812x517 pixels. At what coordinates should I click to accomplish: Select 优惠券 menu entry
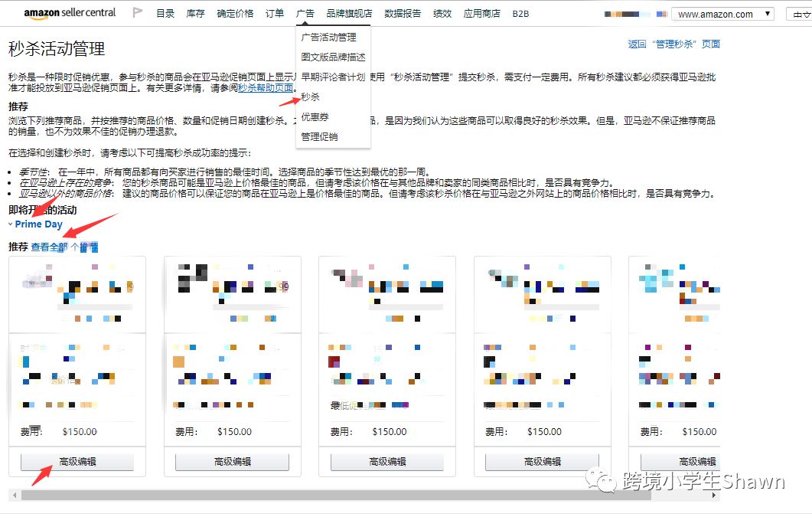click(315, 117)
